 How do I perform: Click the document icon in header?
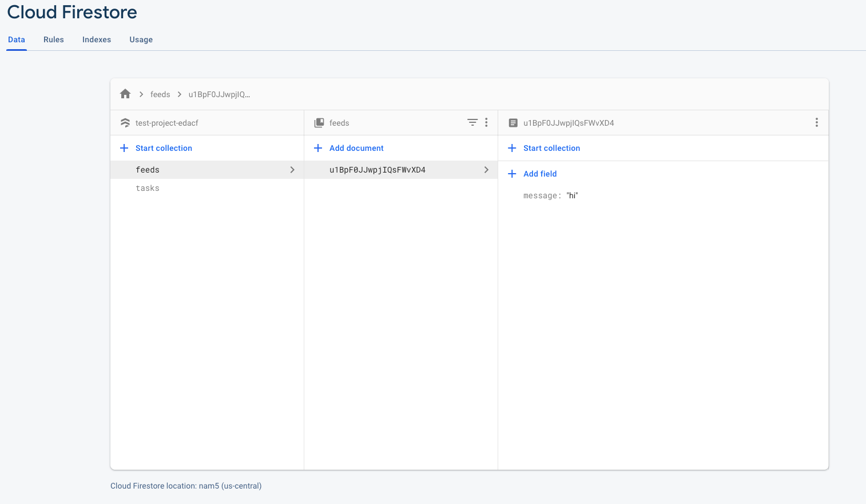coord(513,123)
